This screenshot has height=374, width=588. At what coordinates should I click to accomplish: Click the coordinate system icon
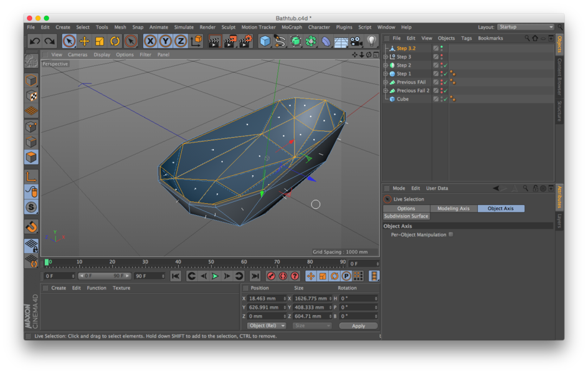pos(196,41)
